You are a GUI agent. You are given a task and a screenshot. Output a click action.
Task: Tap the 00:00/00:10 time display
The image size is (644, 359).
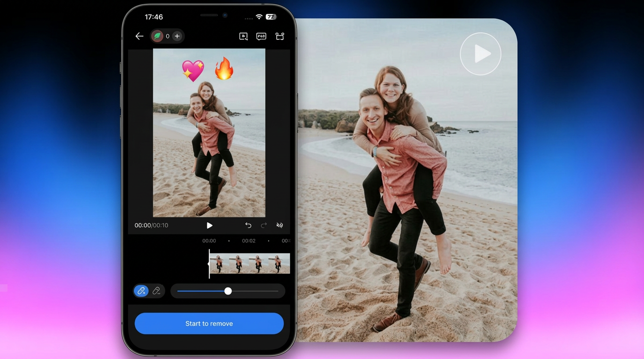pos(151,225)
